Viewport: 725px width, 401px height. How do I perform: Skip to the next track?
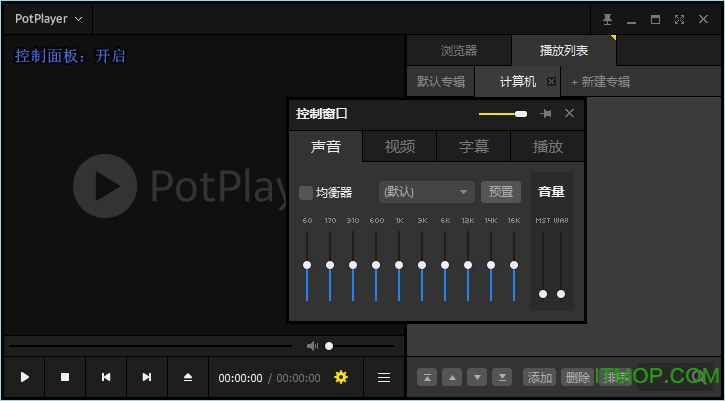pos(147,377)
